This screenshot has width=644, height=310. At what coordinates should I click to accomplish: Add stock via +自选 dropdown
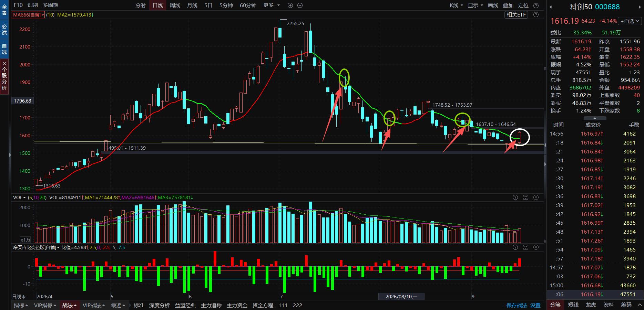(x=630, y=21)
